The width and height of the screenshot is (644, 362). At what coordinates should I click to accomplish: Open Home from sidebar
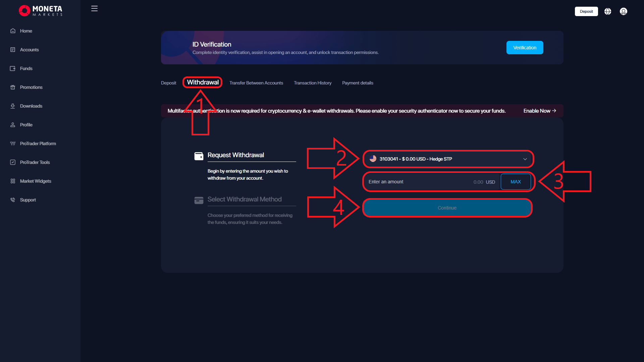pos(26,31)
